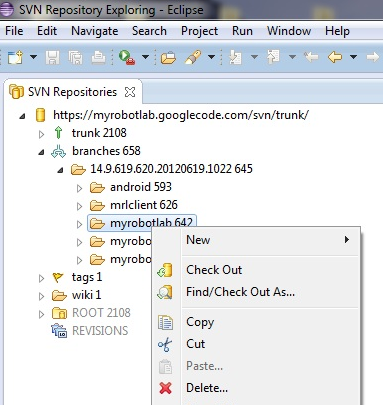This screenshot has width=383, height=405.
Task: Expand the trunk 2108 node
Action: point(41,134)
